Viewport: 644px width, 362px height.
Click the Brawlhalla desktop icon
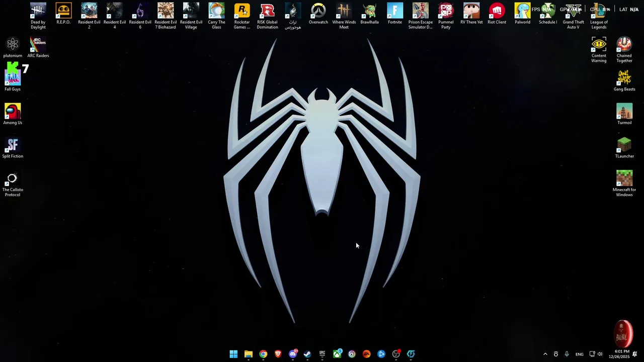tap(369, 14)
